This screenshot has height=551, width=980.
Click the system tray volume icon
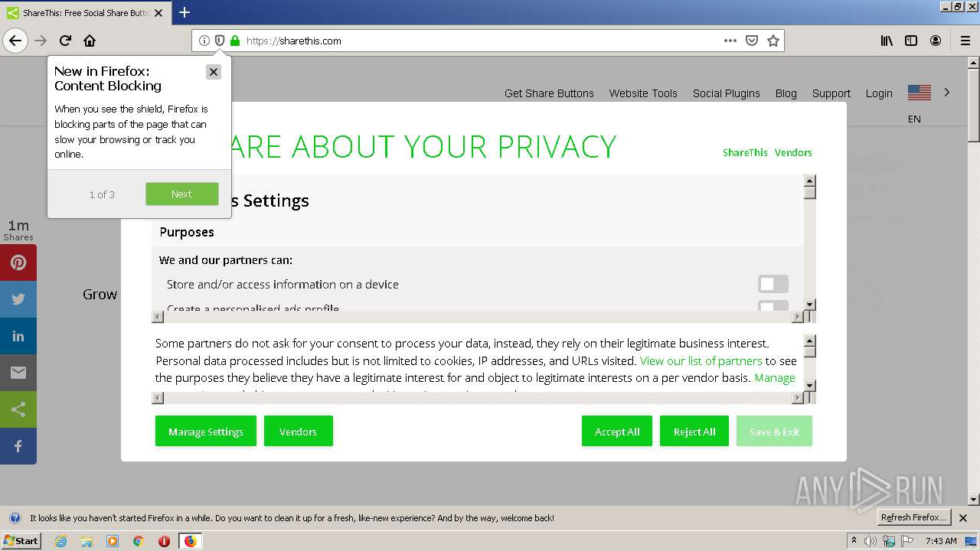tap(871, 541)
